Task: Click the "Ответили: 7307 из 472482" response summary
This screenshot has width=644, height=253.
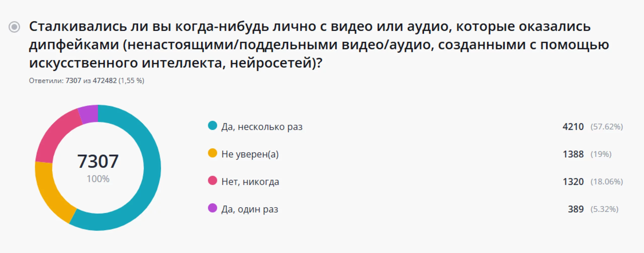Action: 86,81
